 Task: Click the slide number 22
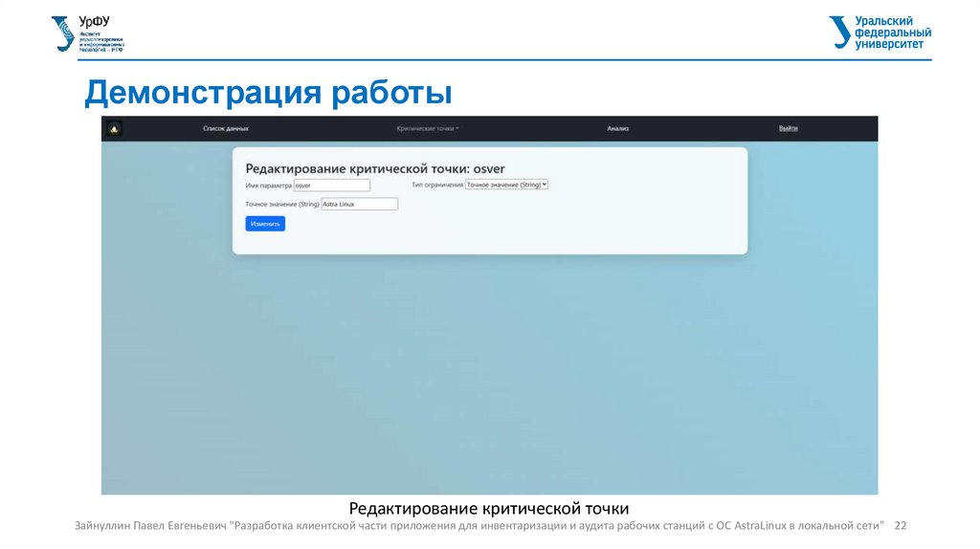(900, 526)
